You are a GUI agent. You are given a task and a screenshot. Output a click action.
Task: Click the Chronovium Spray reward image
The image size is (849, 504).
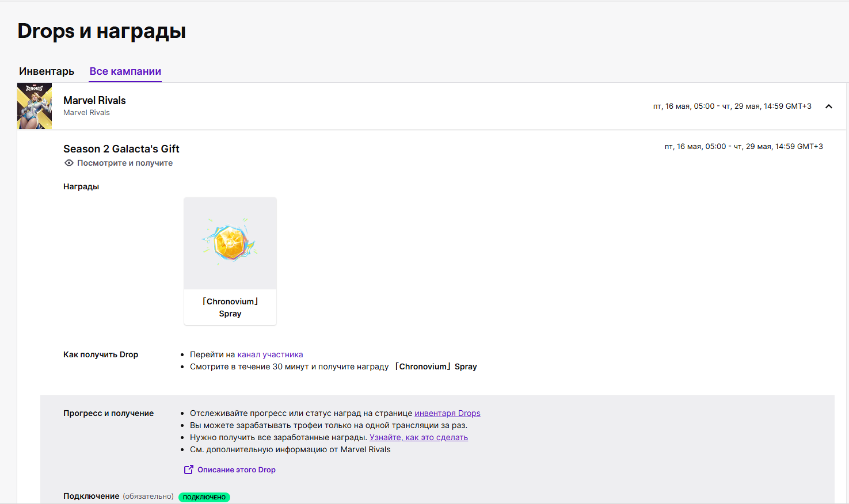click(230, 243)
